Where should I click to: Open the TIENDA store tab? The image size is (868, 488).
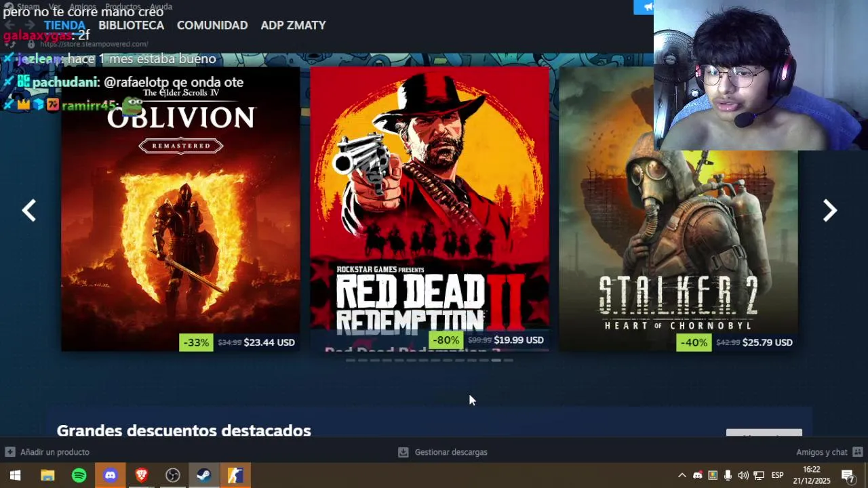click(64, 25)
